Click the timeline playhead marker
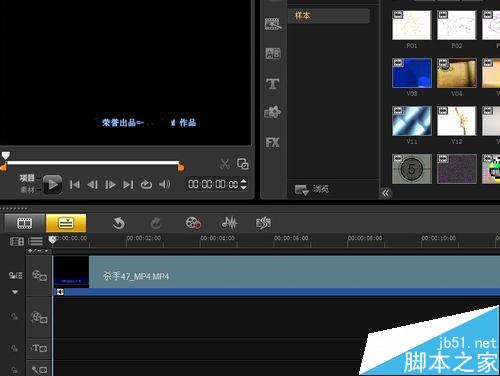This screenshot has height=376, width=500. [52, 240]
